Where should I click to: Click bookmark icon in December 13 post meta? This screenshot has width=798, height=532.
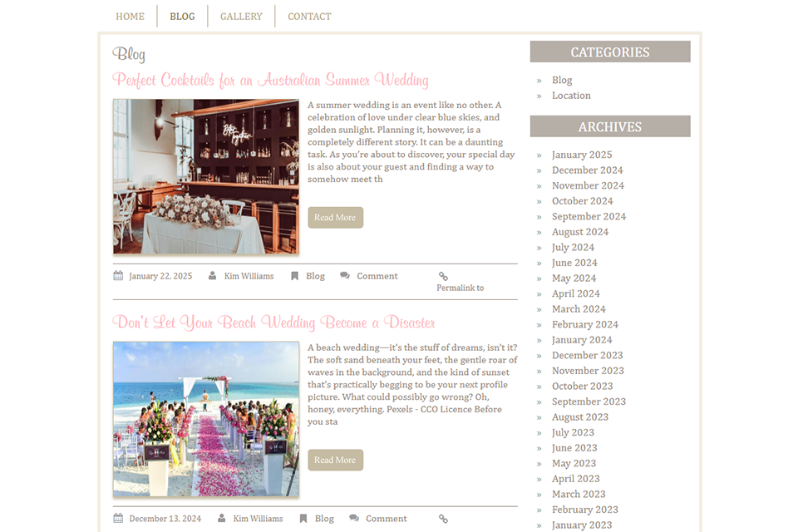click(x=303, y=518)
